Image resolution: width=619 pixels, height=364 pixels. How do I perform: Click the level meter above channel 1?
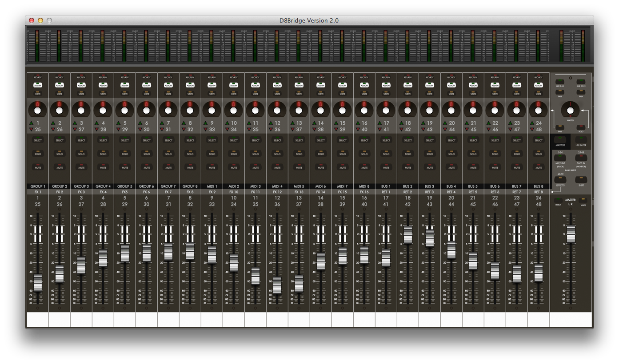[x=37, y=46]
